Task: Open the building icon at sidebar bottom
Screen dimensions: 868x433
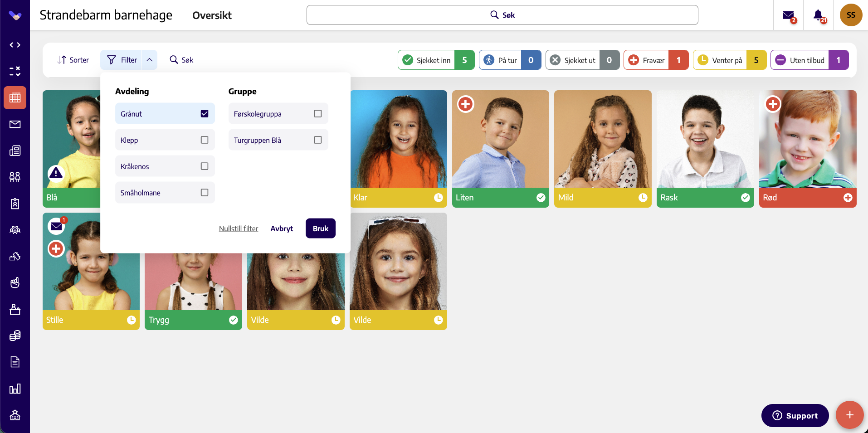Action: (15, 415)
